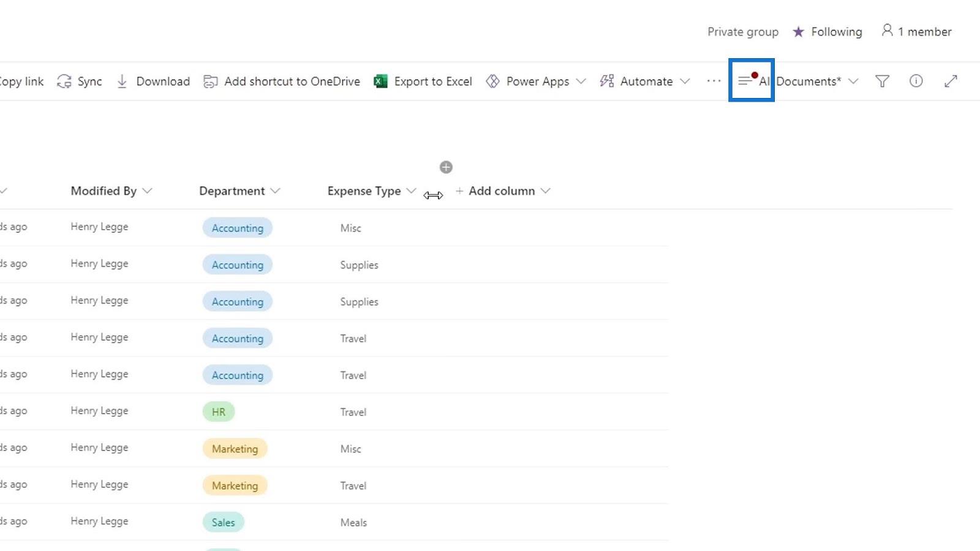
Task: Click the Add shortcut to OneDrive icon
Action: 211,81
